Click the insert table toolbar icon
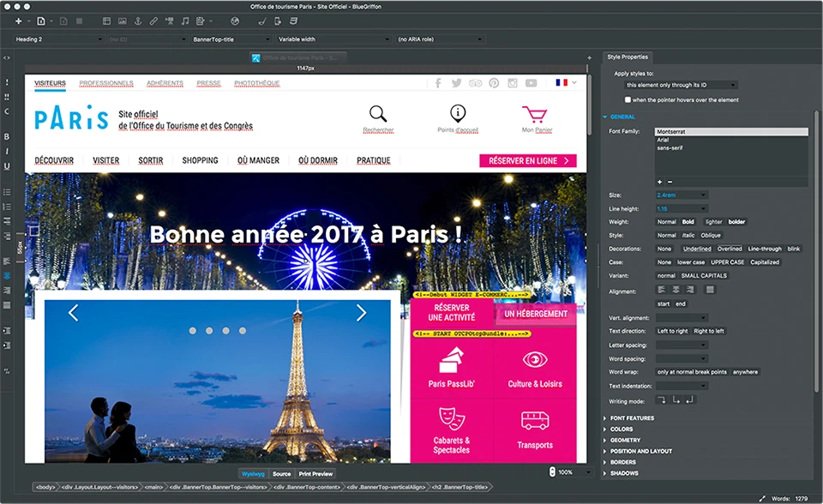823x504 pixels. coord(106,20)
